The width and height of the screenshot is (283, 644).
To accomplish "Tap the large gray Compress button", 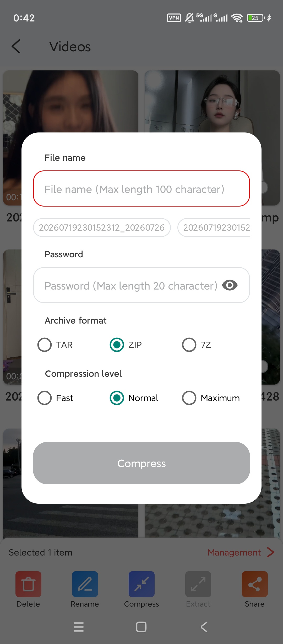I will point(141,463).
